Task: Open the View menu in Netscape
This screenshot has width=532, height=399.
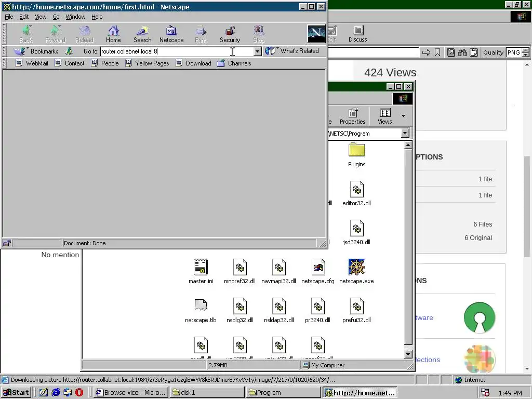Action: point(41,17)
